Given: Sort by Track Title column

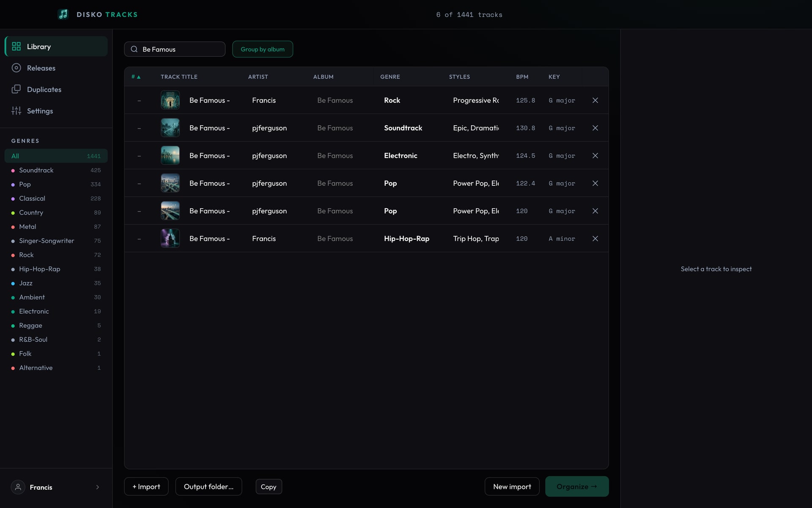Looking at the screenshot, I should coord(179,77).
